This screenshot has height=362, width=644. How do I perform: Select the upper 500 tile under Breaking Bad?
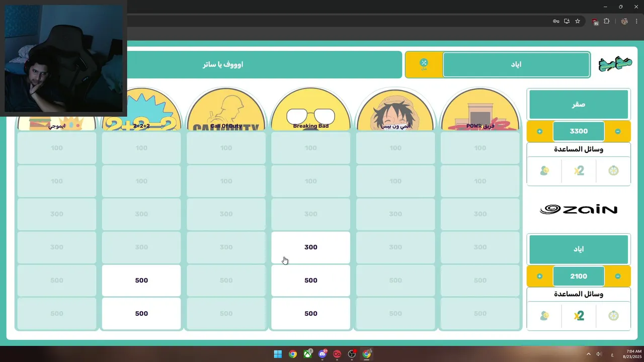pos(310,280)
